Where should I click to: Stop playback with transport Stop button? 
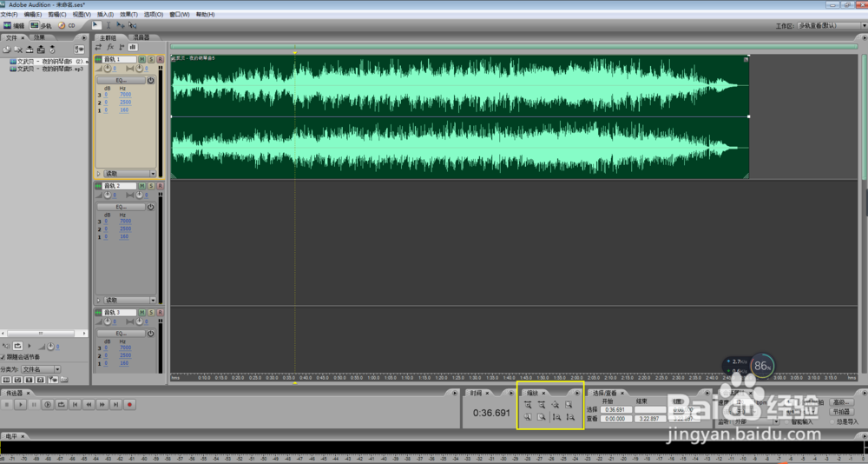tap(7, 405)
